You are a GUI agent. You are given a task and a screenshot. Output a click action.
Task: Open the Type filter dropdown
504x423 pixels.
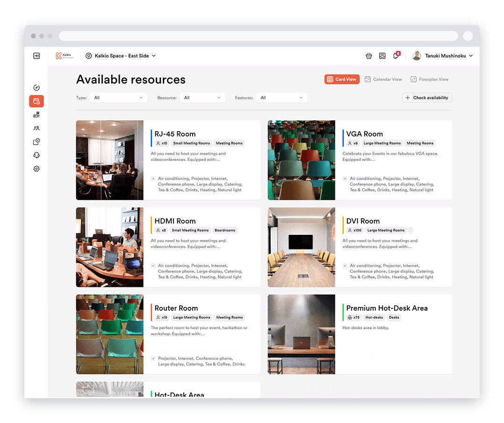[x=119, y=98]
